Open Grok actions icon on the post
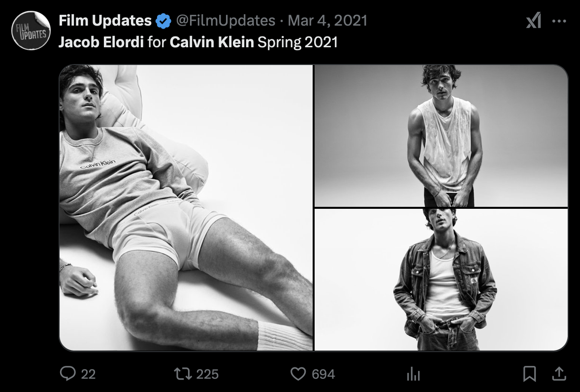This screenshot has height=392, width=580. pos(533,21)
